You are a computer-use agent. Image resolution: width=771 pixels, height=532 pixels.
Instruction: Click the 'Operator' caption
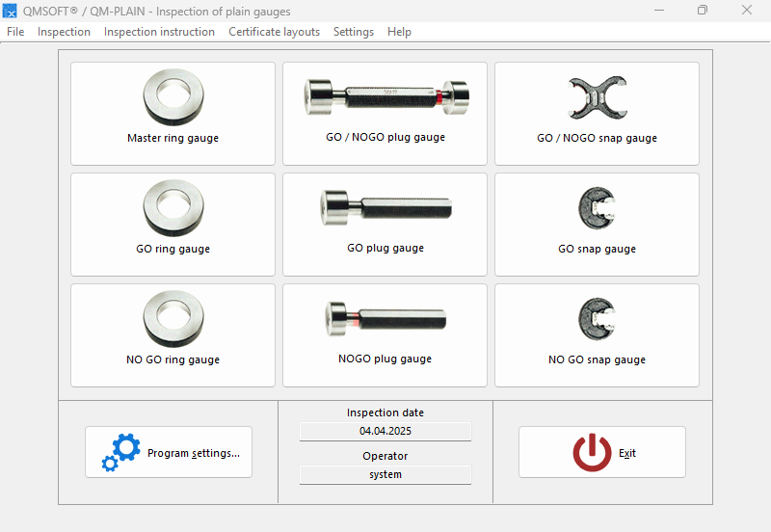click(385, 456)
